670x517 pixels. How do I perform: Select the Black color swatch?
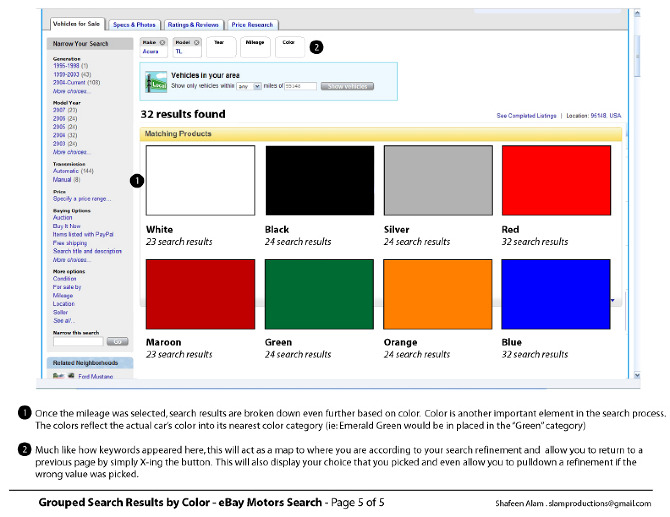click(320, 180)
